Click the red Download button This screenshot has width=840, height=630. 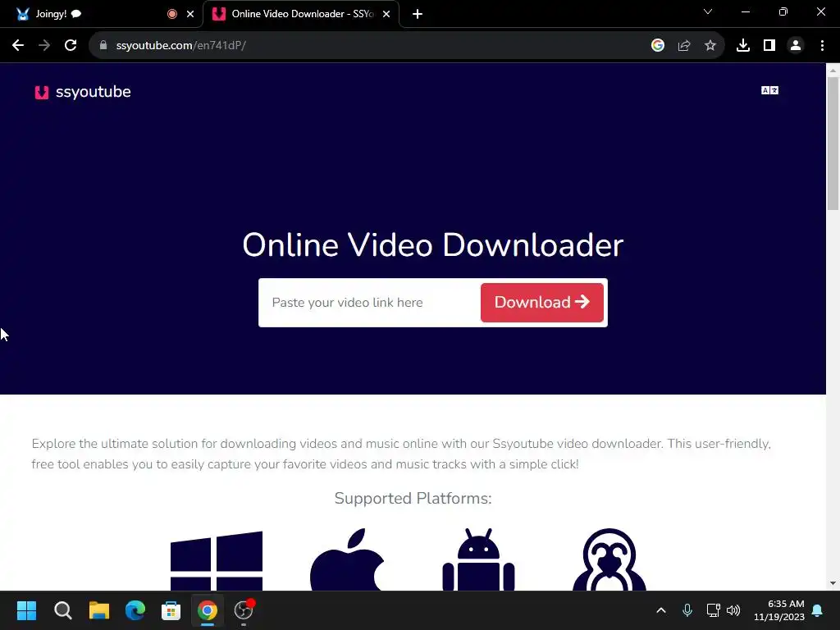542,303
